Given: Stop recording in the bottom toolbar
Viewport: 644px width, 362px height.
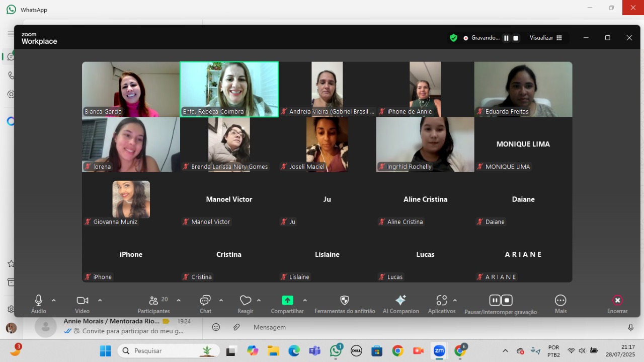Looking at the screenshot, I should 507,300.
